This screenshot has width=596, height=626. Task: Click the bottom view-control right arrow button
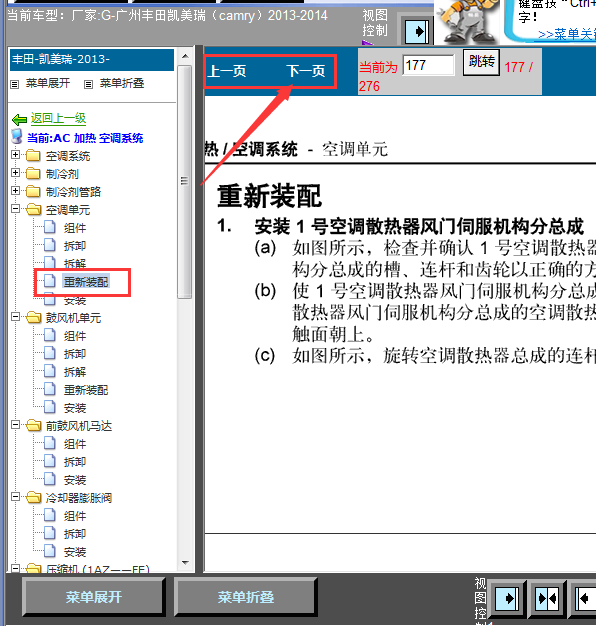pyautogui.click(x=507, y=598)
